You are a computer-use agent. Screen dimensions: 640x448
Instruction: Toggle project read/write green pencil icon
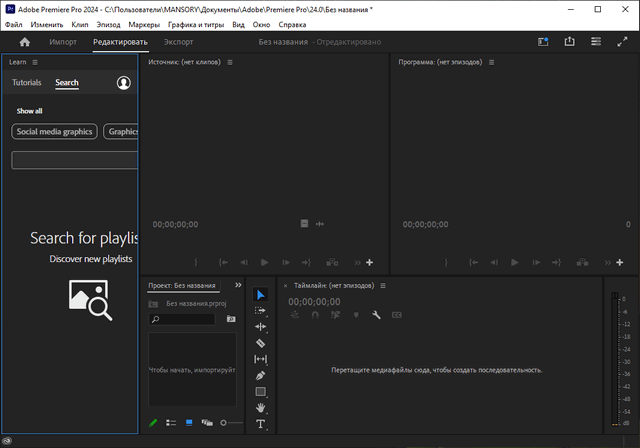click(x=154, y=423)
